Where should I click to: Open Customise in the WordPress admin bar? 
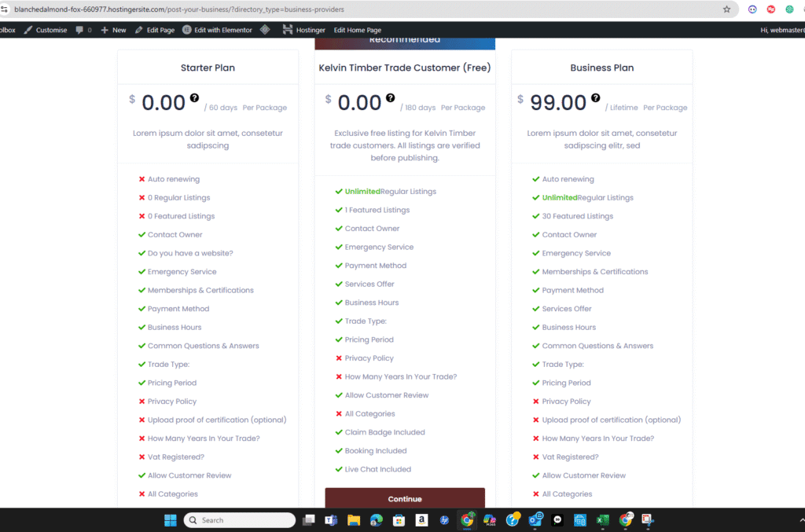(46, 30)
